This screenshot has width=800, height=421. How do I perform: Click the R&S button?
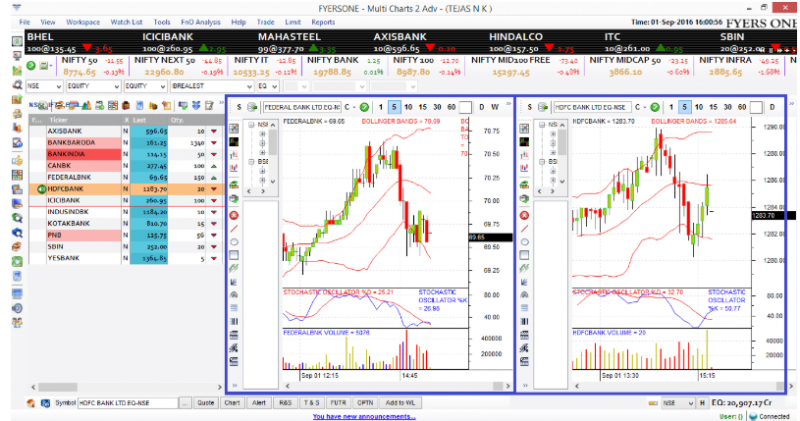(285, 403)
